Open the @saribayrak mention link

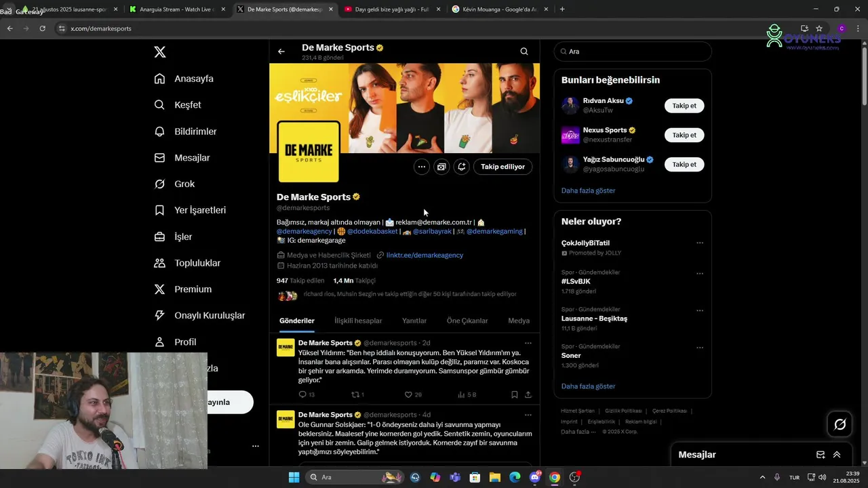pos(432,232)
